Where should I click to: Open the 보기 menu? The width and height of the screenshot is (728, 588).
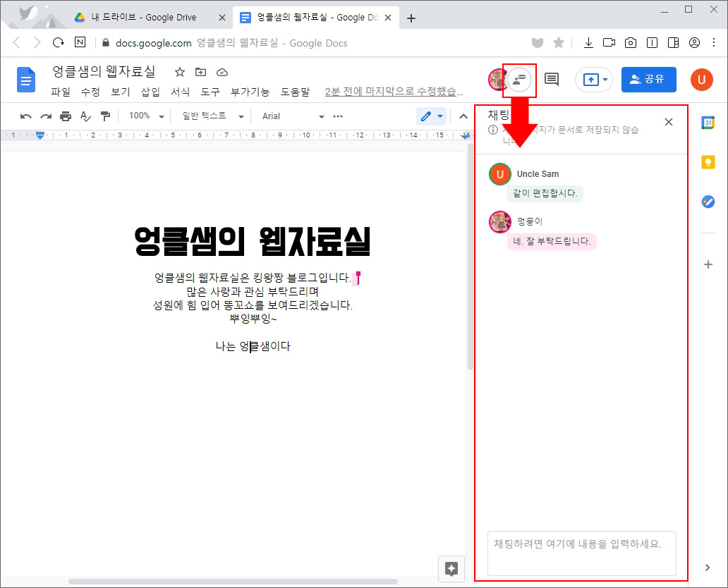coord(120,92)
